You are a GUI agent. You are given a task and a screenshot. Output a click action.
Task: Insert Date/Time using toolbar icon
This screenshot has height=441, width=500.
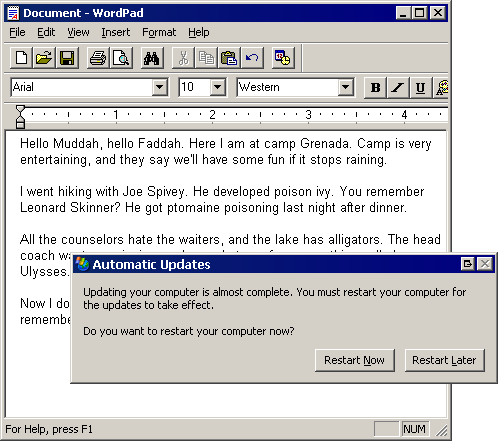tap(283, 58)
